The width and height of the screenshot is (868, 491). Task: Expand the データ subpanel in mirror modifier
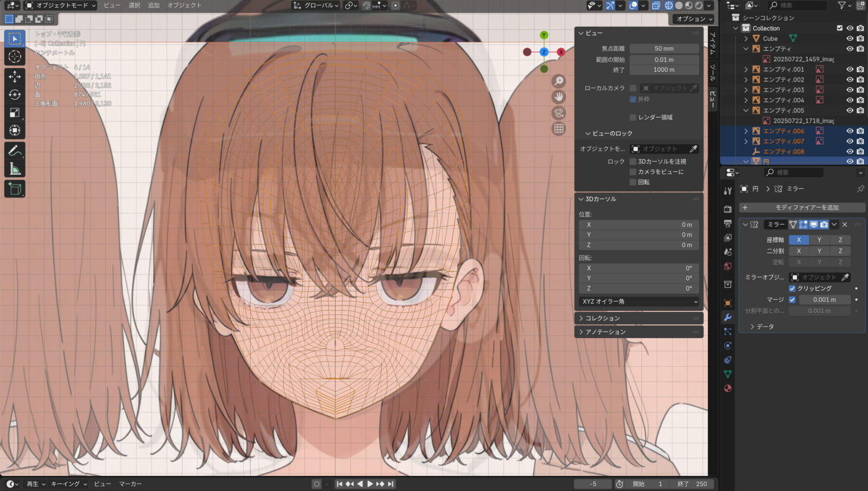(x=761, y=327)
